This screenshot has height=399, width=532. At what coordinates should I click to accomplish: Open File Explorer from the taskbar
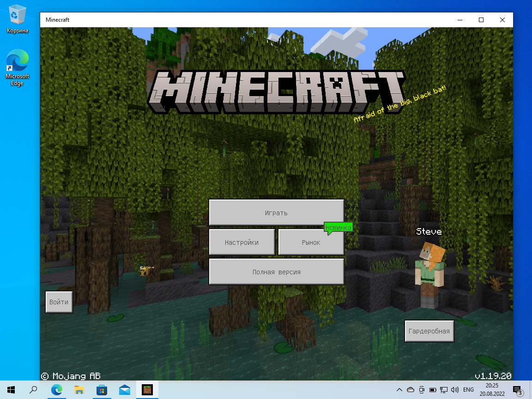pyautogui.click(x=79, y=390)
